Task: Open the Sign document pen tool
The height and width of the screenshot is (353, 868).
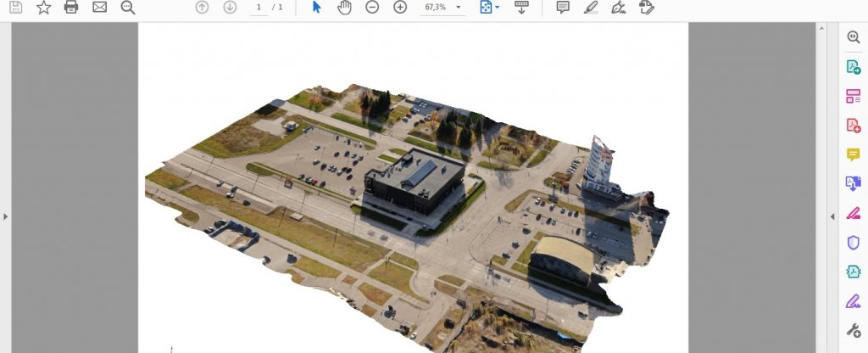Action: point(618,7)
